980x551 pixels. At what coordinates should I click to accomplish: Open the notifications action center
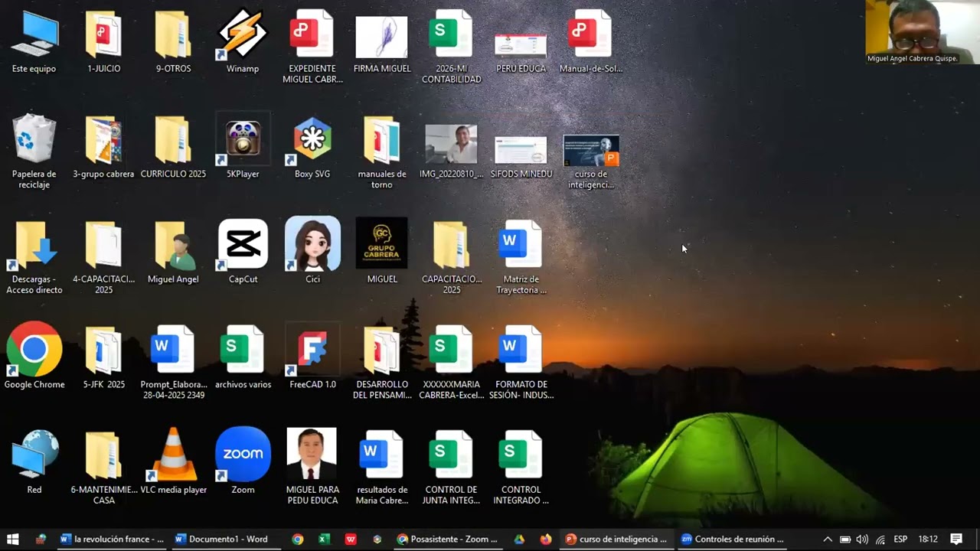pos(956,539)
